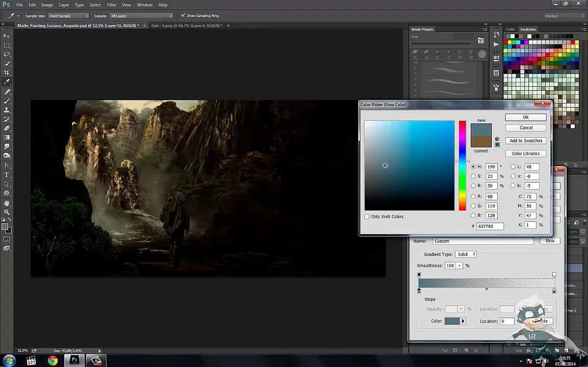Select the Smudge tool
The width and height of the screenshot is (588, 367).
(x=7, y=146)
